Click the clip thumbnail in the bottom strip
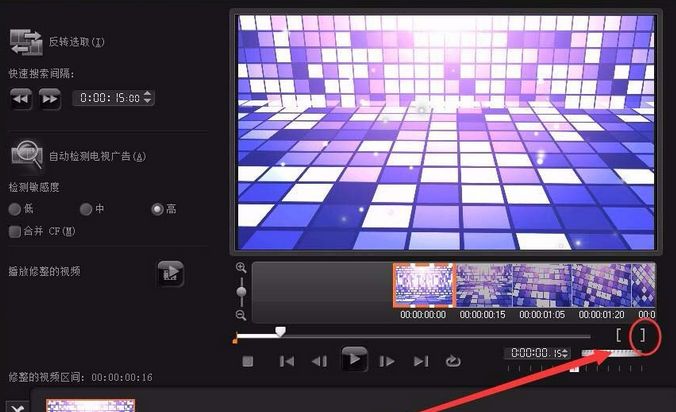The height and width of the screenshot is (412, 676). point(91,405)
